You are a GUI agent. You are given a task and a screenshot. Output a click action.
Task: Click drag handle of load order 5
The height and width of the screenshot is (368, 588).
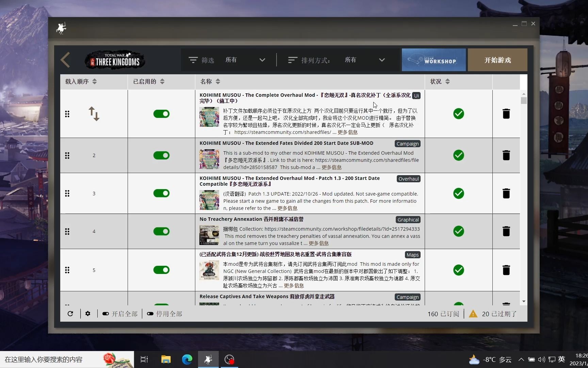(67, 270)
